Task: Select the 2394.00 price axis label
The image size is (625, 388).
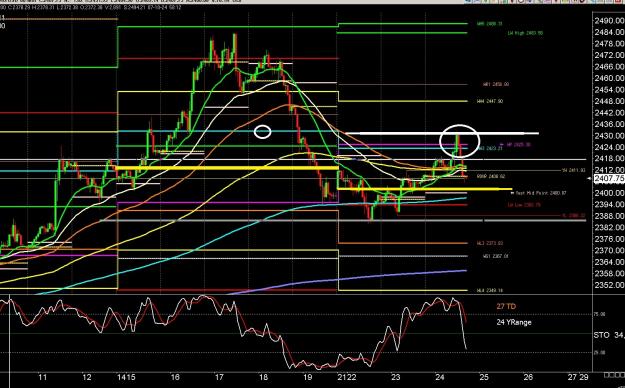Action: [x=609, y=205]
